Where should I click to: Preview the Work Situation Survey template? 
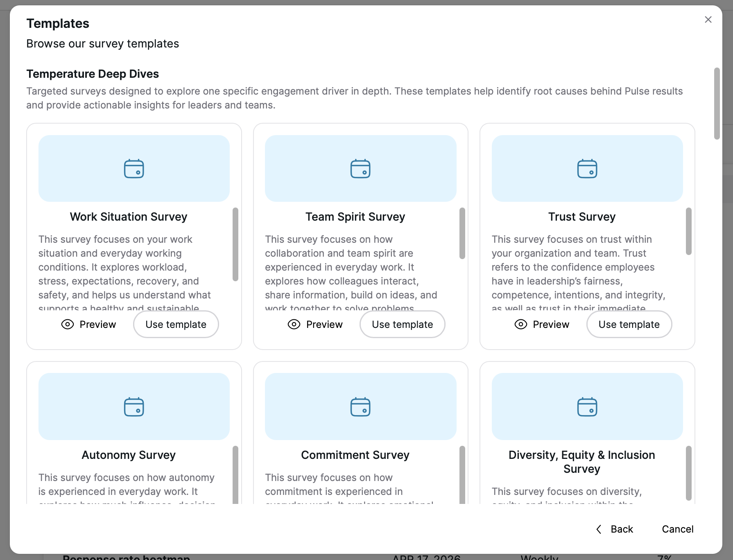89,325
